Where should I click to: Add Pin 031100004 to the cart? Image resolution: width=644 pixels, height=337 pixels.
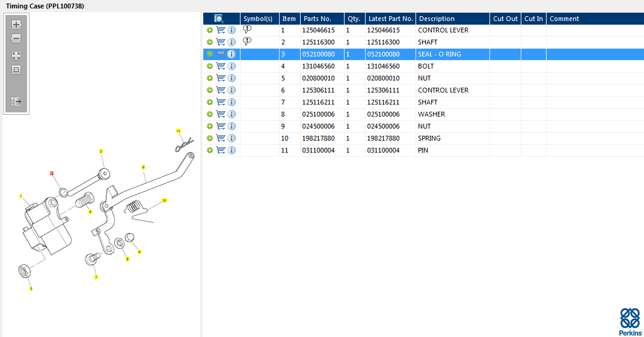pyautogui.click(x=221, y=150)
